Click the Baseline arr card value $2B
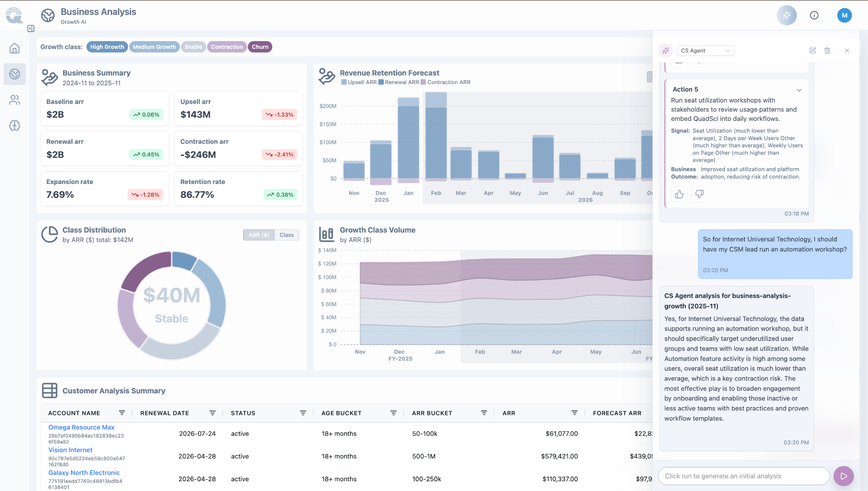868x491 pixels. [x=55, y=115]
